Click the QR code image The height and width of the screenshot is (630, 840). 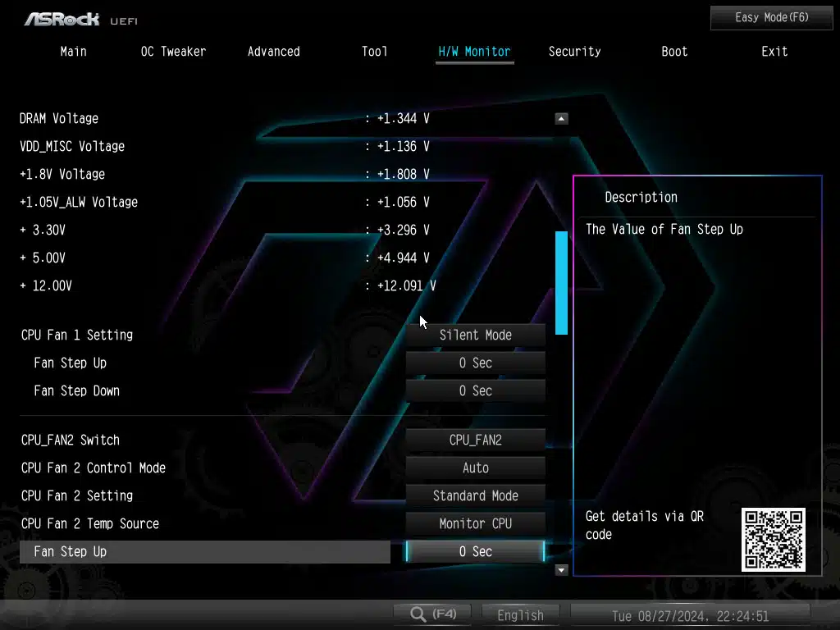[x=773, y=540]
